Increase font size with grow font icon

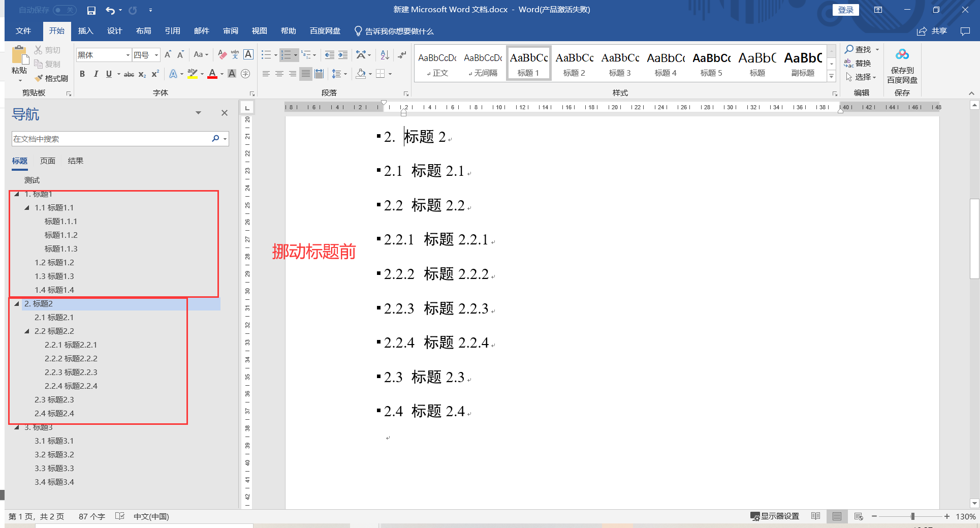pyautogui.click(x=168, y=54)
